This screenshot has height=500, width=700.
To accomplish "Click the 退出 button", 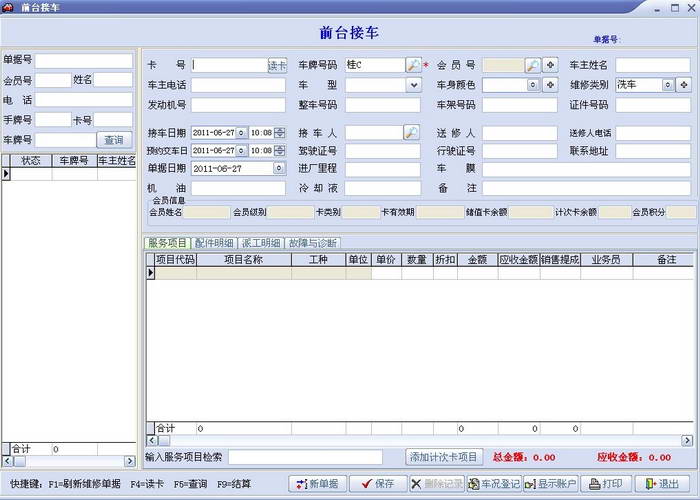I will coord(662,484).
